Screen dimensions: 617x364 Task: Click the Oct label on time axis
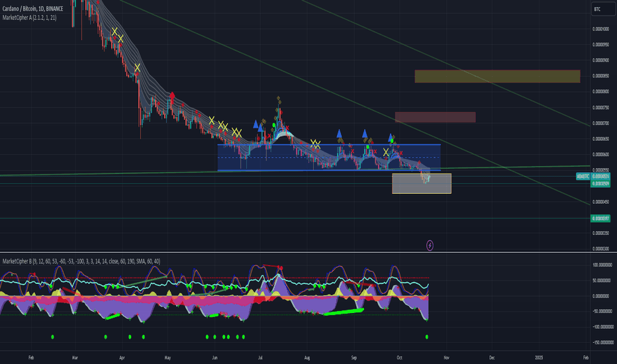click(x=399, y=357)
